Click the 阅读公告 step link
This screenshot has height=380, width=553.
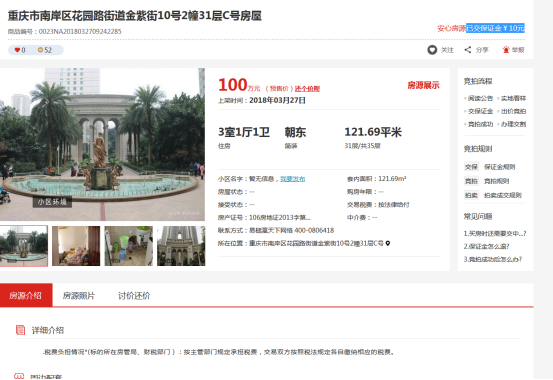480,98
